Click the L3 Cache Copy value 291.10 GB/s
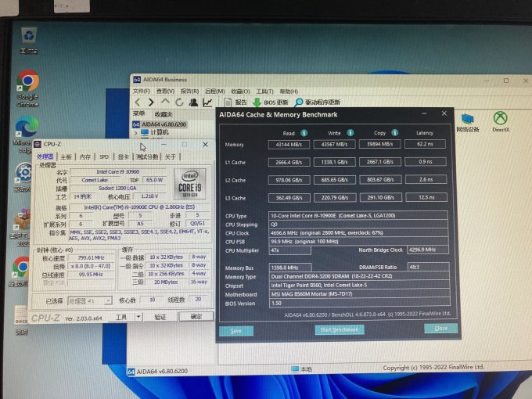Screen dimensions: 532x399 (381, 197)
